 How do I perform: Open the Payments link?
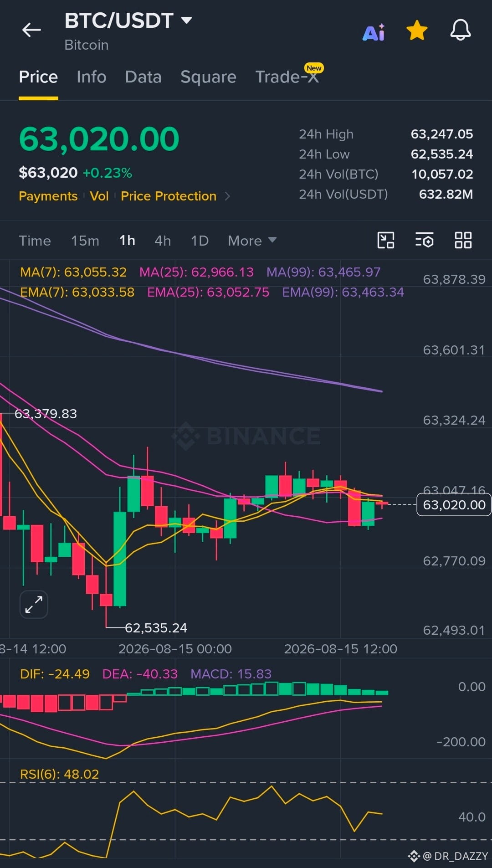pyautogui.click(x=48, y=196)
